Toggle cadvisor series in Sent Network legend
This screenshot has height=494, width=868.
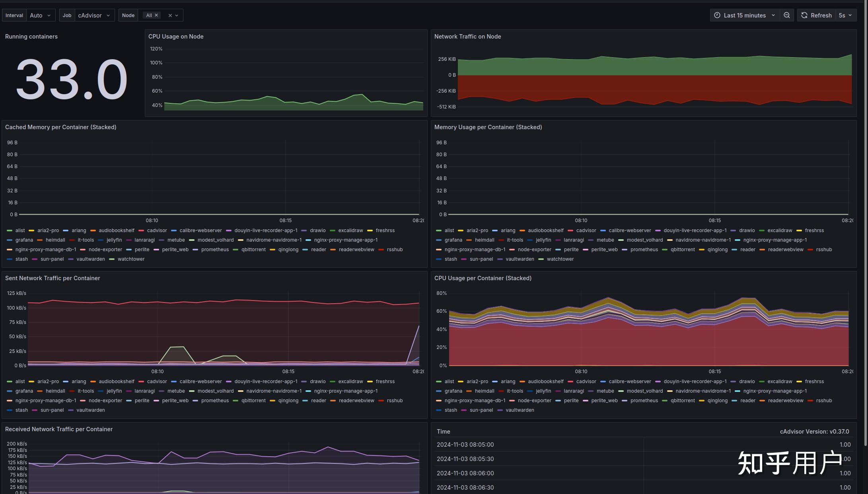(157, 381)
